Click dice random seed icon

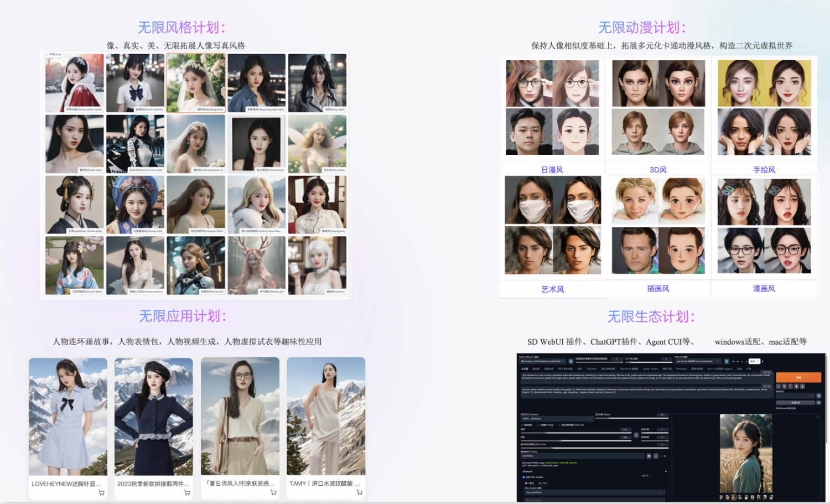coord(649,456)
